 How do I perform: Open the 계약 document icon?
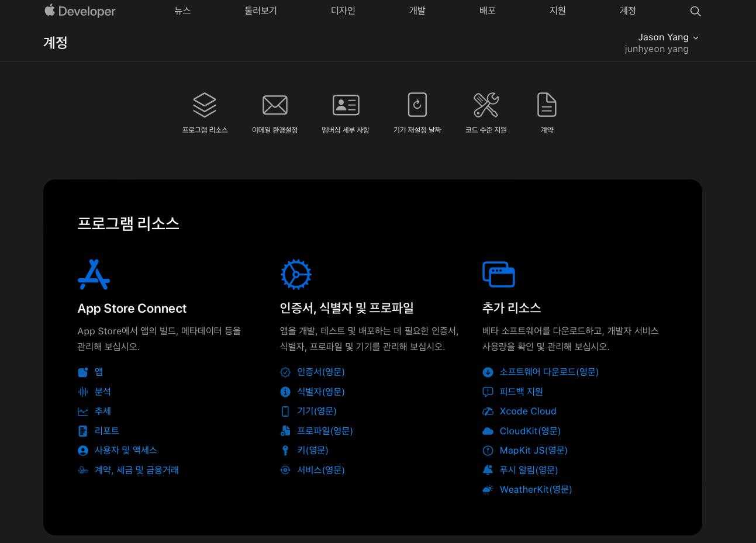pos(547,105)
